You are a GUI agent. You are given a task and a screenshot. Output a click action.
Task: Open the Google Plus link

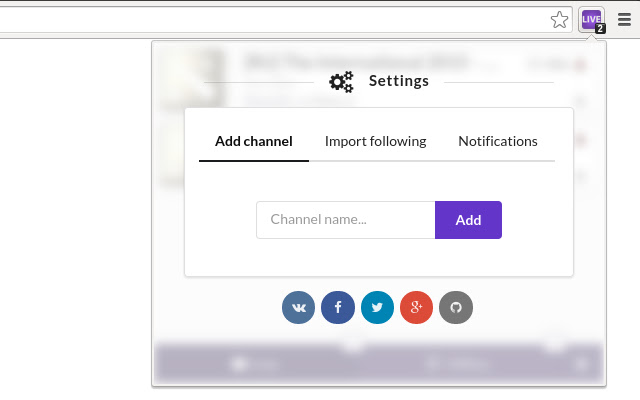(416, 307)
